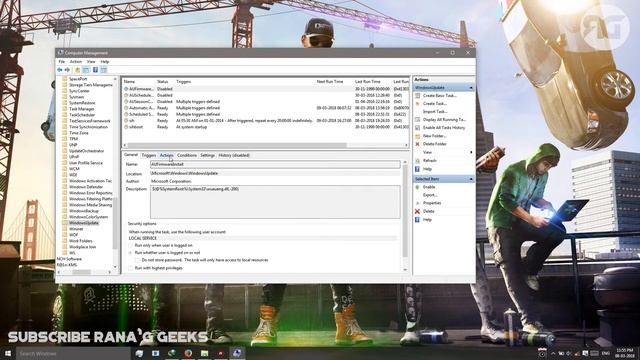Toggle the 'Do not store password' checkbox
This screenshot has height=360, width=640.
pyautogui.click(x=138, y=260)
